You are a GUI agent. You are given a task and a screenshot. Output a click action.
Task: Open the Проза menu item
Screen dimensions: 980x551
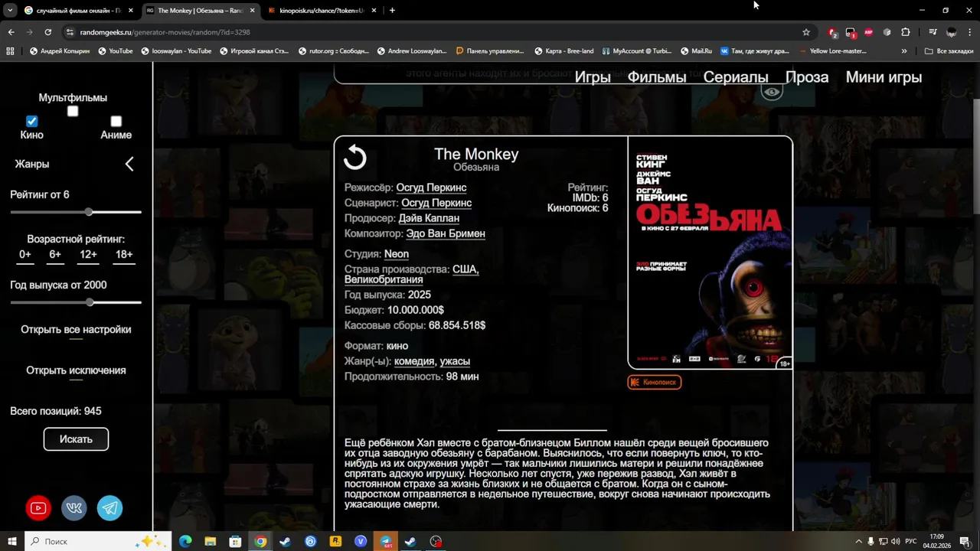click(x=807, y=77)
